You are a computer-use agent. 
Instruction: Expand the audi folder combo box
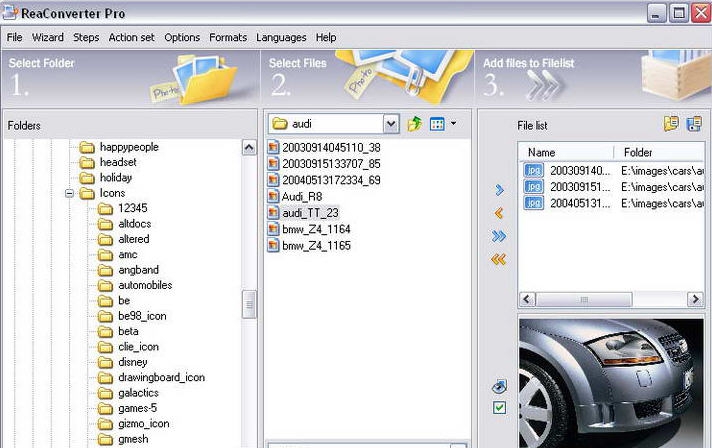tap(391, 124)
